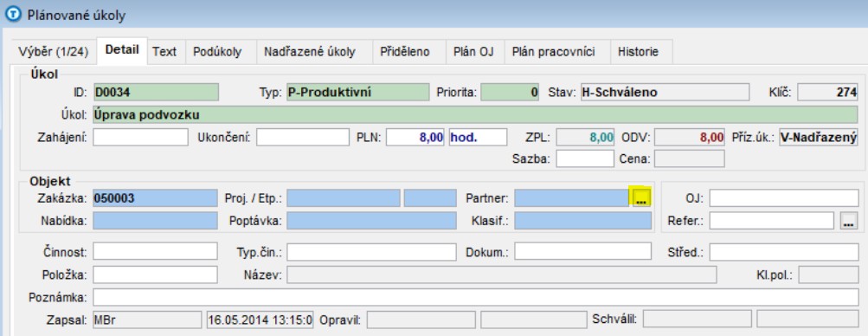Click the Zapsal field showing MBr

(x=147, y=320)
